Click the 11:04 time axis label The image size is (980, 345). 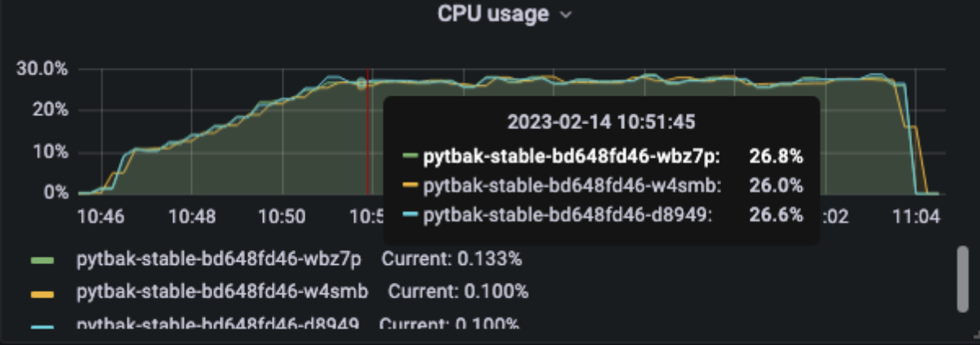(923, 217)
